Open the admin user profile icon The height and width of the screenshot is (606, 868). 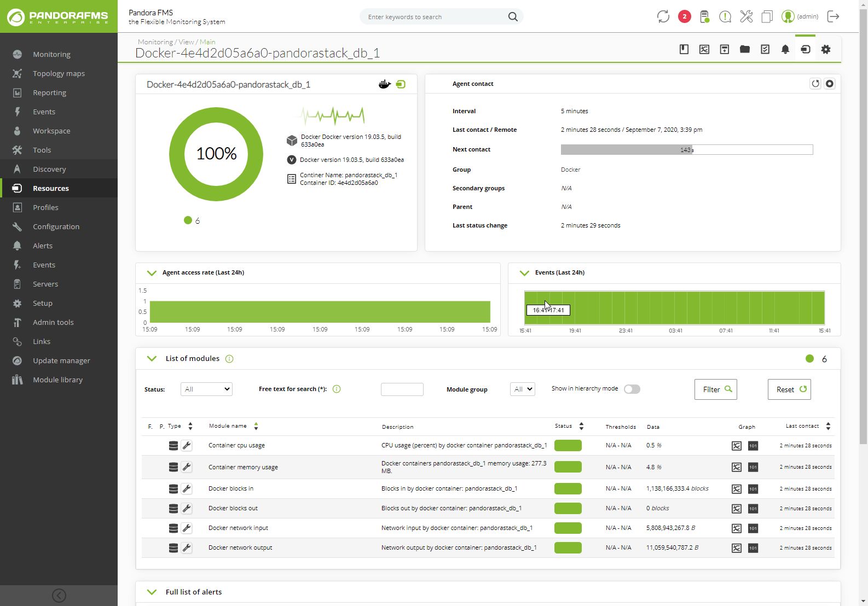click(x=788, y=16)
